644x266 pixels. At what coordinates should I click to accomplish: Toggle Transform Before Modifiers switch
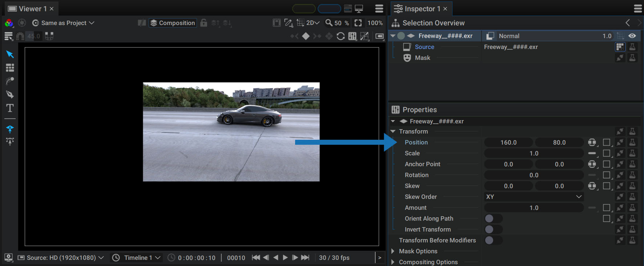494,240
